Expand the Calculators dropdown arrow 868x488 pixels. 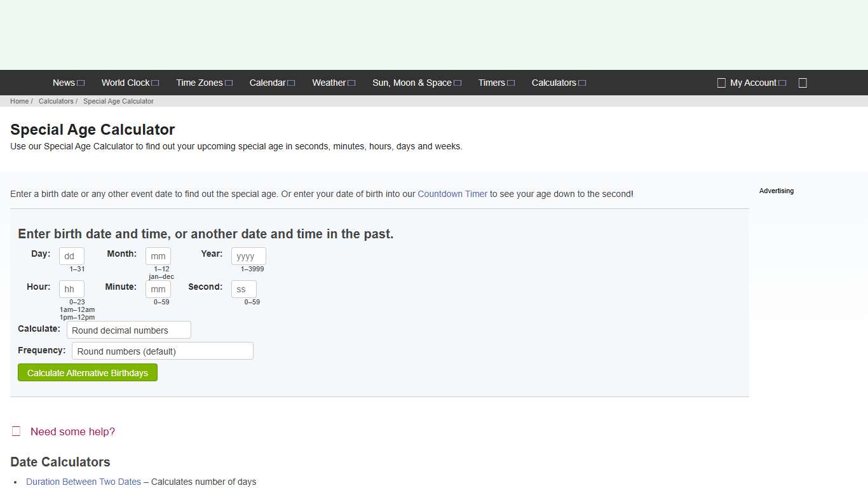tap(581, 83)
